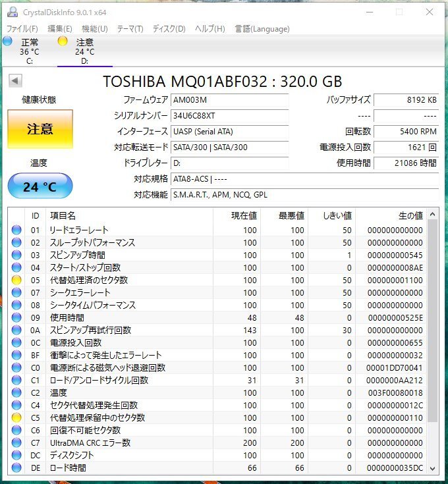Click the power on count value 1621 回

[x=406, y=148]
